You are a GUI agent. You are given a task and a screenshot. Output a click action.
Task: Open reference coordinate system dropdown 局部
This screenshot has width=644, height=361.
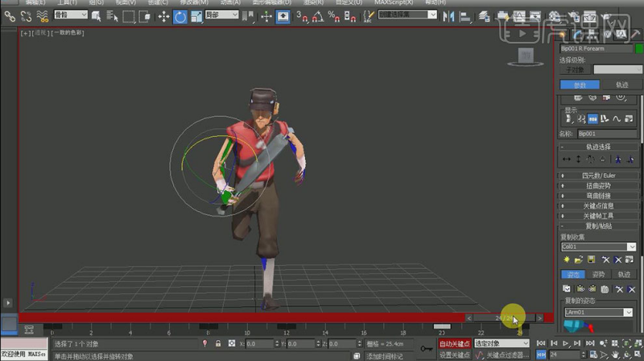pos(221,15)
